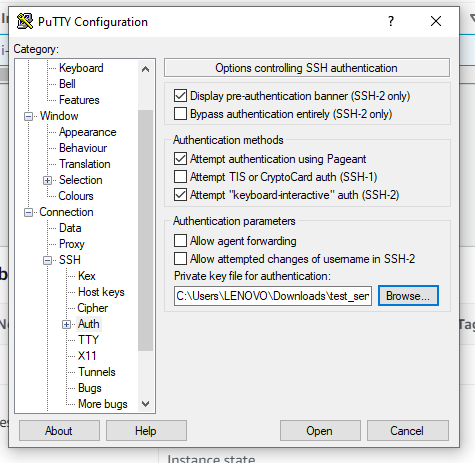Open Behaviour settings
The width and height of the screenshot is (475, 463).
(83, 148)
